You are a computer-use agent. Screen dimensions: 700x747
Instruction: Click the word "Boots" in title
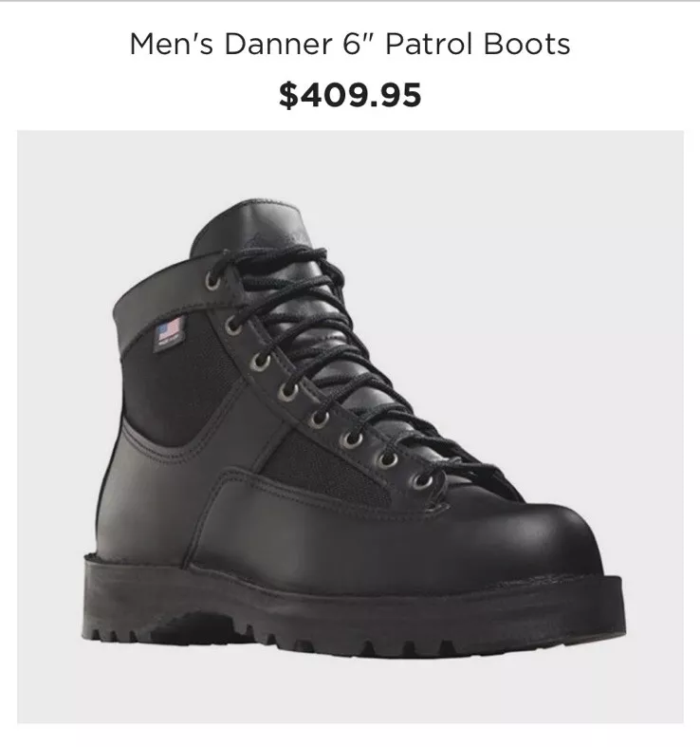525,45
